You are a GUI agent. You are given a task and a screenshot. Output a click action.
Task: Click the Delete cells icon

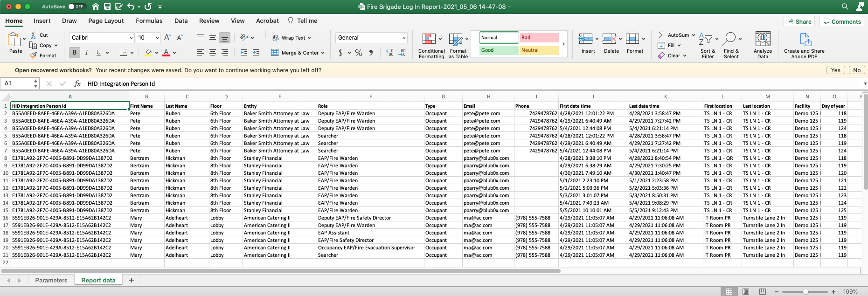609,39
